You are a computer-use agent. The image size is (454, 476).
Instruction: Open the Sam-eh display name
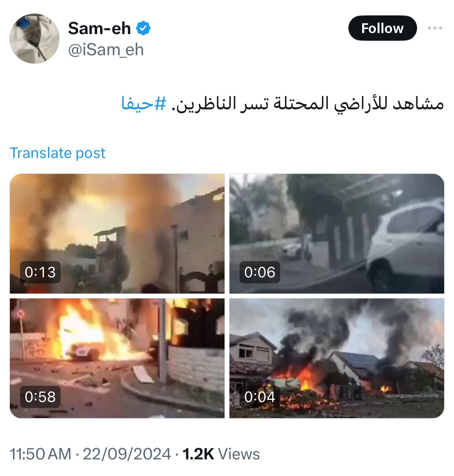pos(99,28)
